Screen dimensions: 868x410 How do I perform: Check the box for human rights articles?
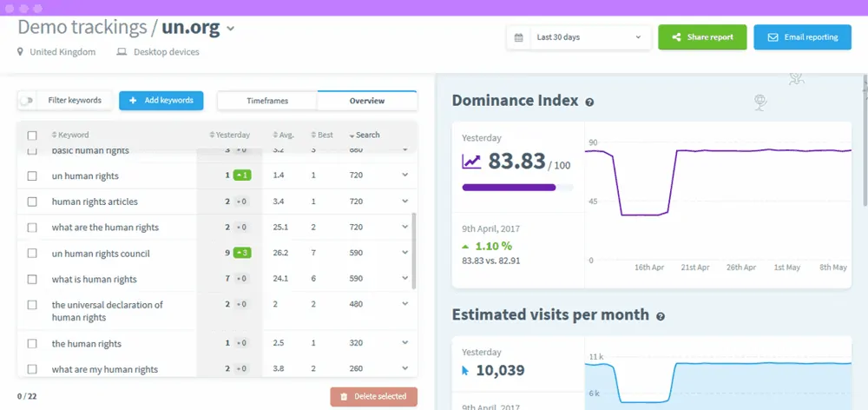(x=32, y=202)
